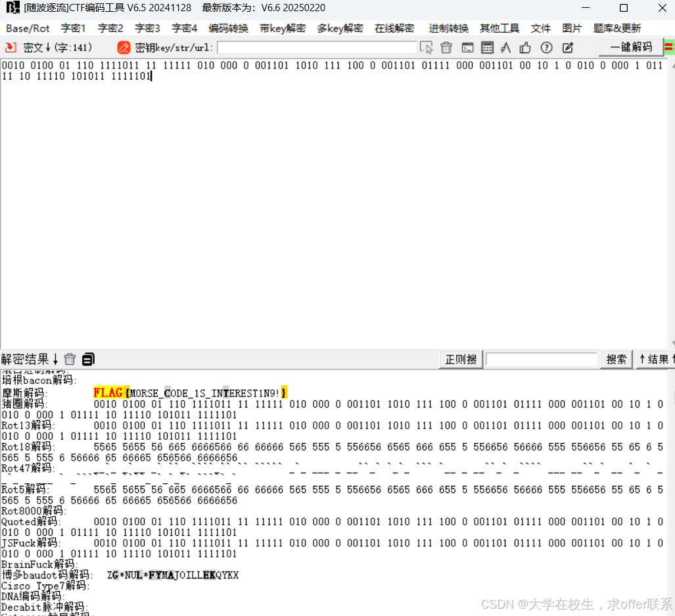Click the 搜索 button
This screenshot has width=675, height=616.
(616, 360)
